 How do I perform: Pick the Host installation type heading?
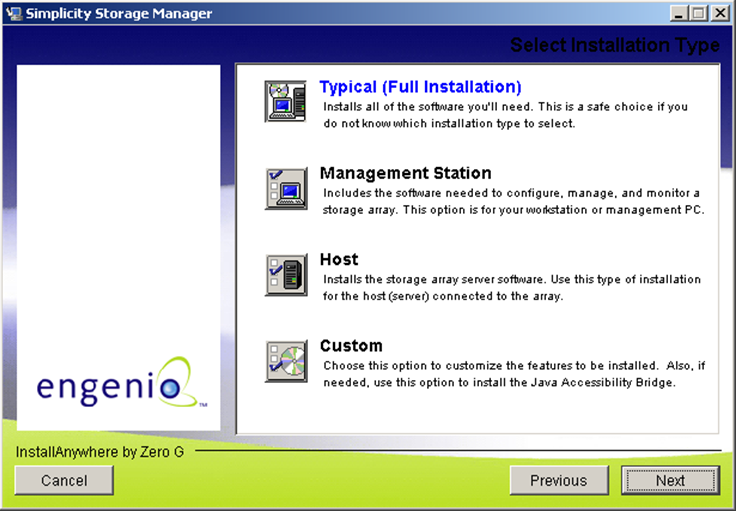pyautogui.click(x=339, y=259)
